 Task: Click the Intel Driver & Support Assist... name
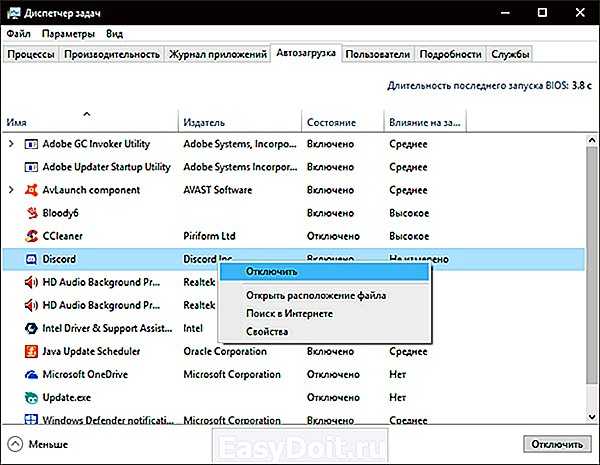(x=107, y=328)
